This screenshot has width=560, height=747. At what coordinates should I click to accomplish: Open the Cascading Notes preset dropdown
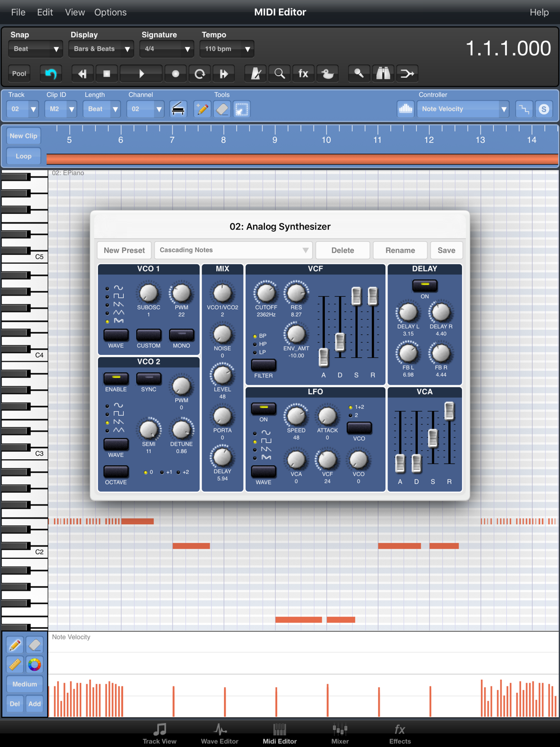tap(233, 250)
